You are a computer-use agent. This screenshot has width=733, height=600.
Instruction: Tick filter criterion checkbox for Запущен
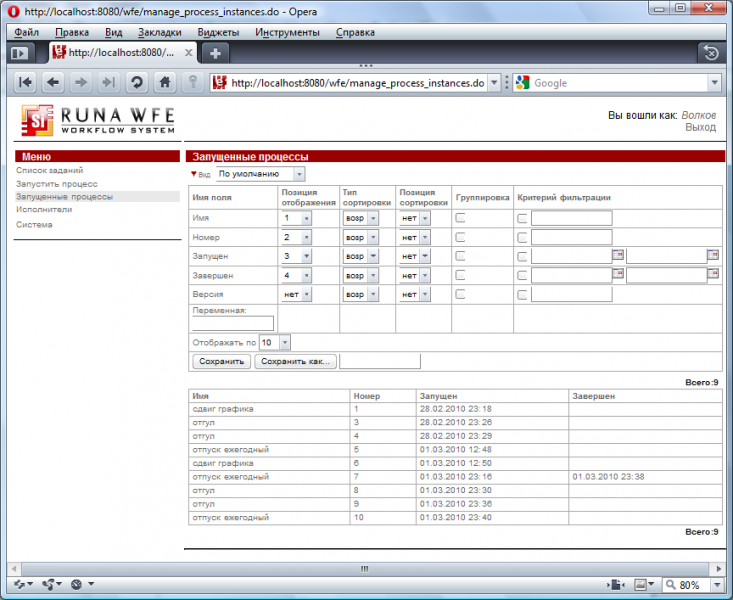point(522,257)
